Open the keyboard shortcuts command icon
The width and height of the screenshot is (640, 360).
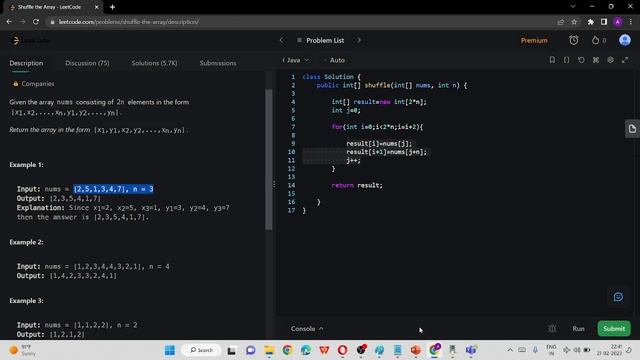pos(596,60)
